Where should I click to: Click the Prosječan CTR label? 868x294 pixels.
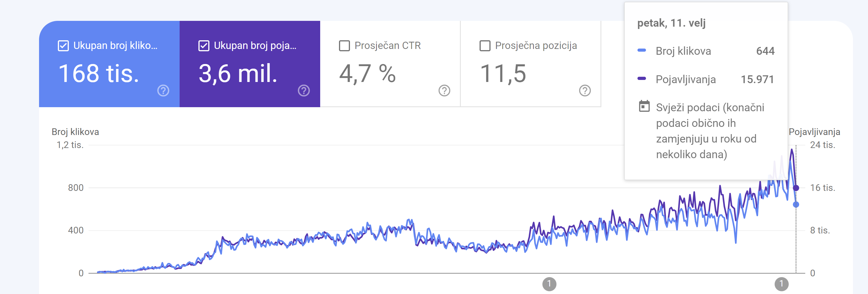point(388,45)
